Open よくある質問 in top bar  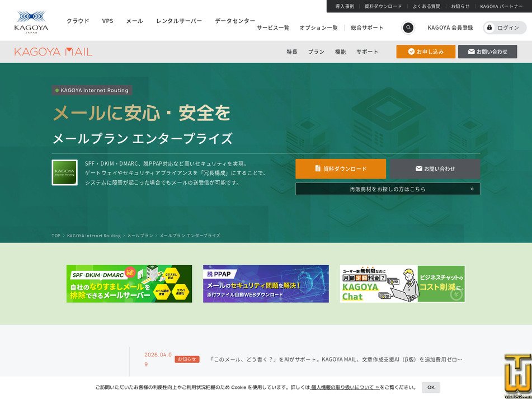(x=426, y=6)
